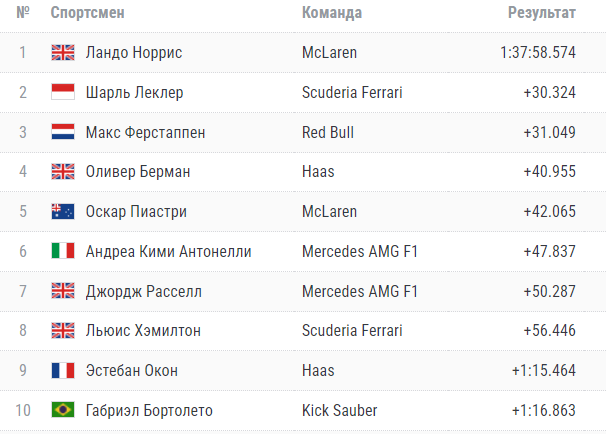Open driver Ландо Норрис's name

(x=134, y=53)
